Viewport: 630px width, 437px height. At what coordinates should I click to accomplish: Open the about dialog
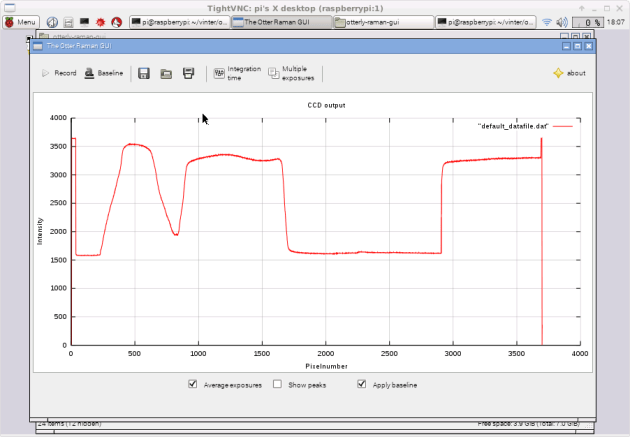click(x=569, y=73)
